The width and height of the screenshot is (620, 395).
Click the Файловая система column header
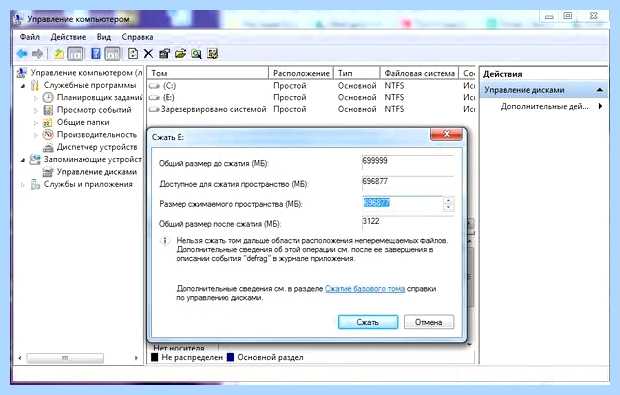click(419, 73)
